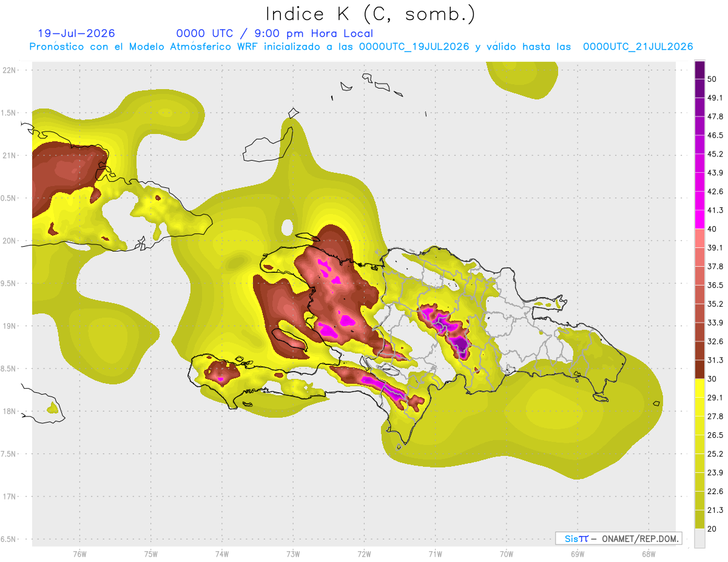Pick the darkest purple swatch above the 50 label

point(699,70)
